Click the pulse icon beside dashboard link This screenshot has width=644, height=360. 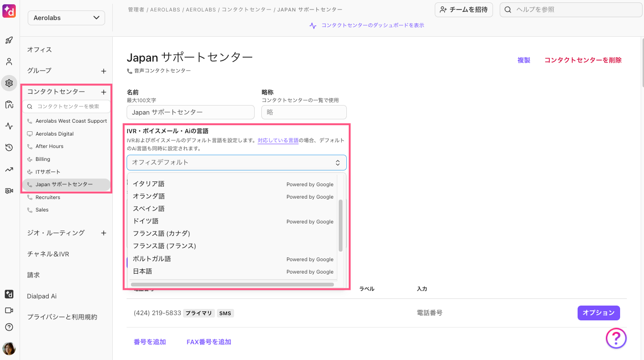pos(313,26)
